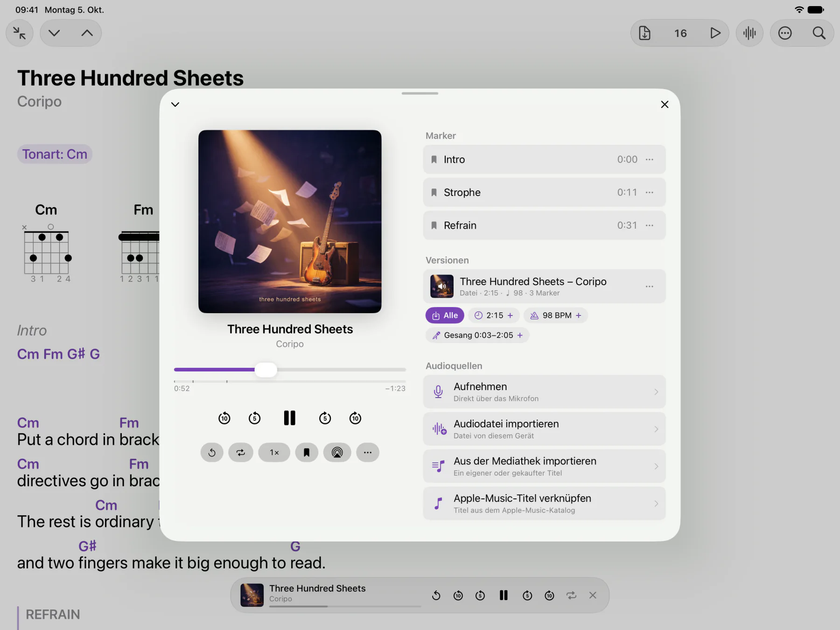Click the album artwork in player panel
Screen dimensions: 840x630
290,222
